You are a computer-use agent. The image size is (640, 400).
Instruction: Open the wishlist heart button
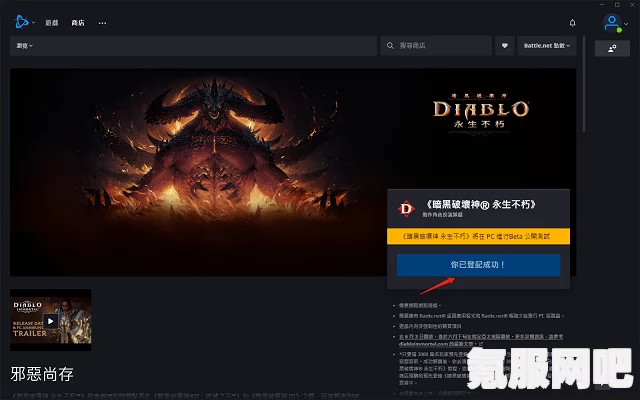point(504,46)
